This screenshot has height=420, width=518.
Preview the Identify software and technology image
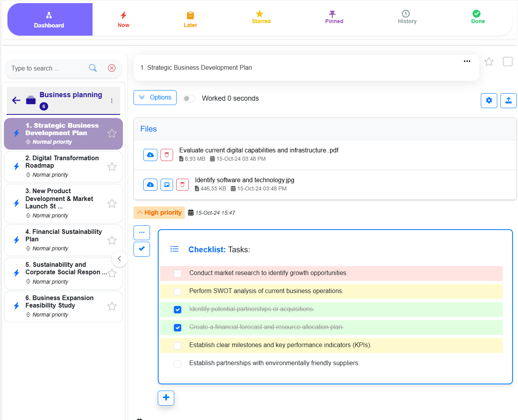(x=167, y=185)
